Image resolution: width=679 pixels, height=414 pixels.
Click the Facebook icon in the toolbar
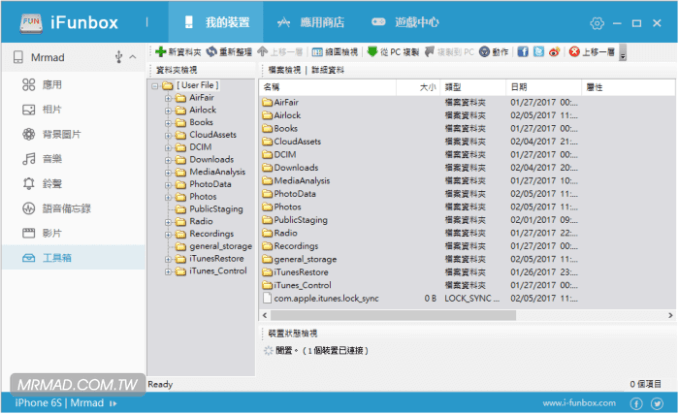(x=523, y=52)
